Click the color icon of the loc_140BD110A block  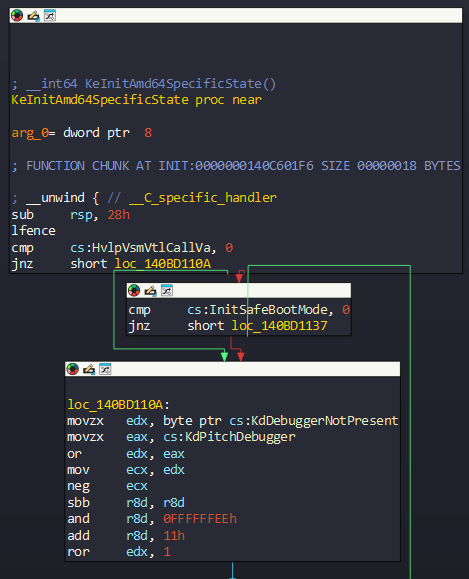coord(72,369)
